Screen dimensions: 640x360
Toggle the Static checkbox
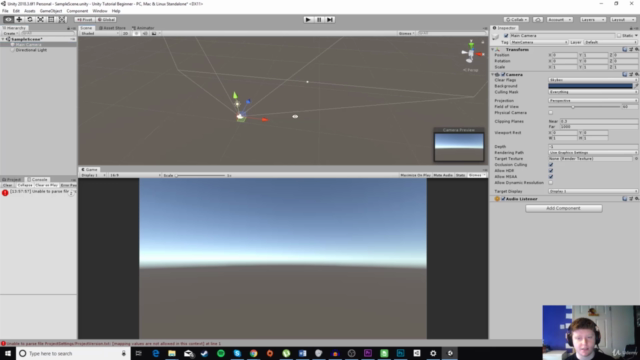click(x=619, y=36)
